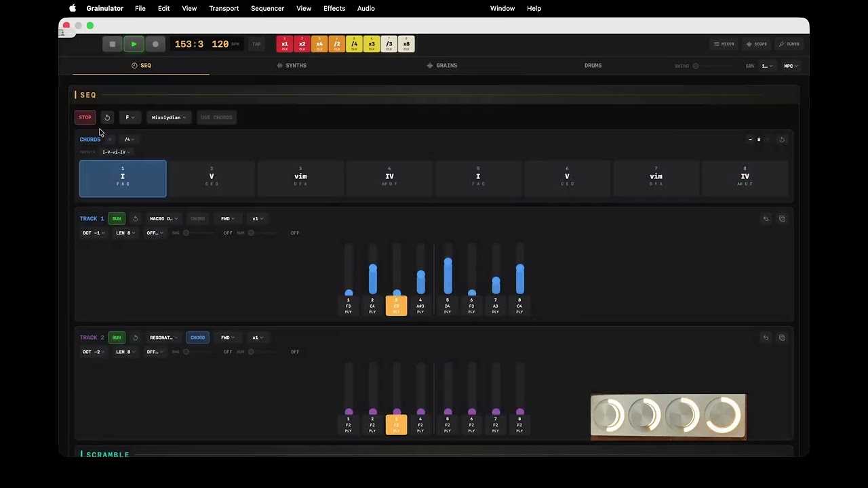Open the Scope panel

pyautogui.click(x=757, y=44)
